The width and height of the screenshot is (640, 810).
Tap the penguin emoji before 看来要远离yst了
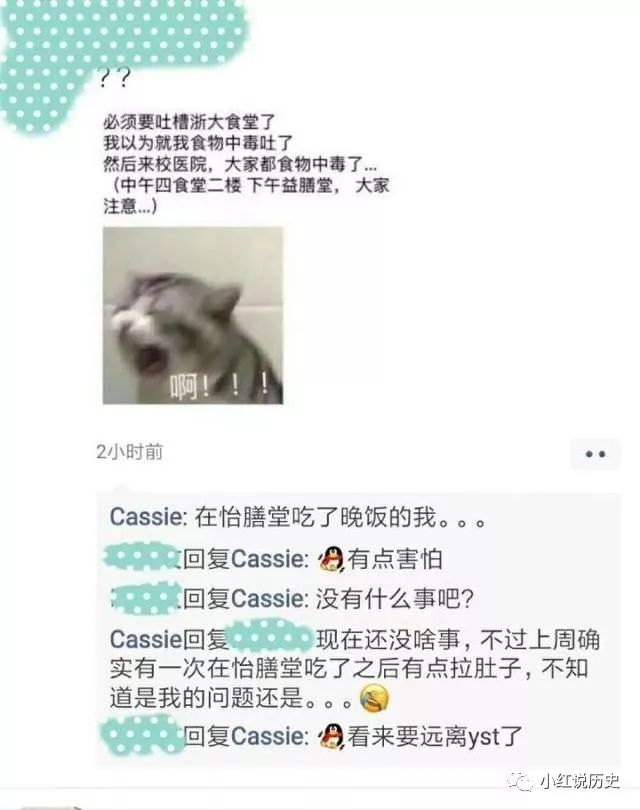point(332,736)
